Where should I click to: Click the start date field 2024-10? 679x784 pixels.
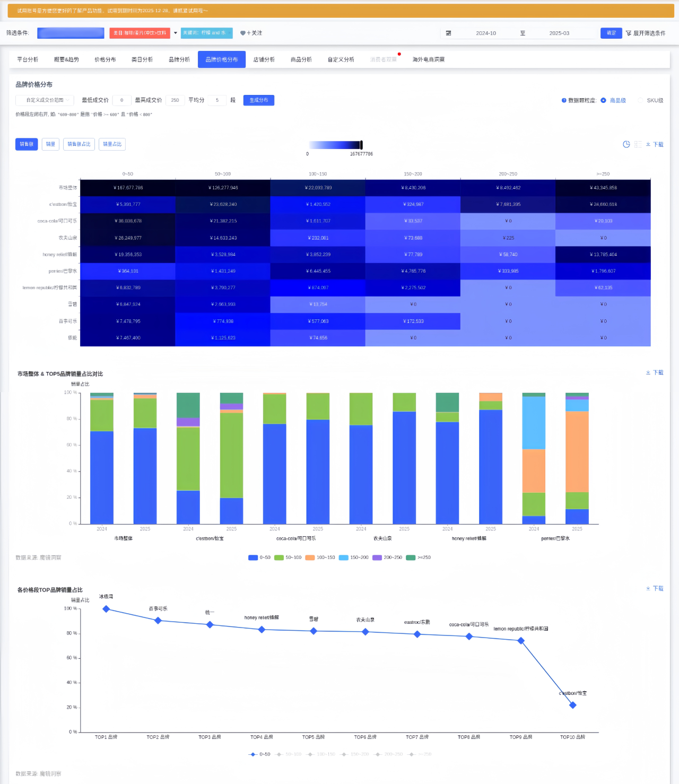click(x=486, y=33)
